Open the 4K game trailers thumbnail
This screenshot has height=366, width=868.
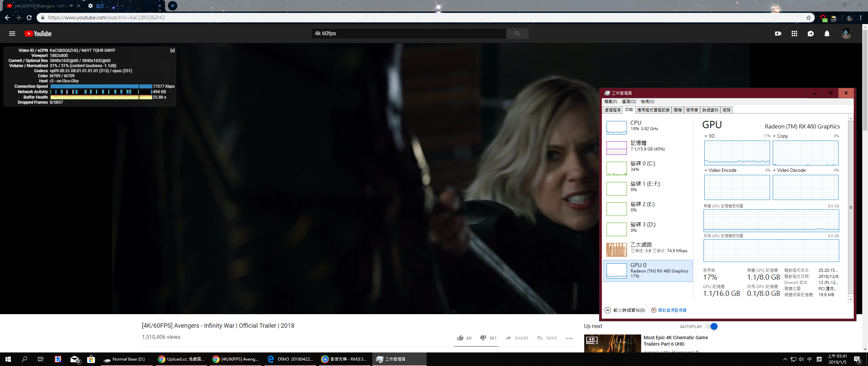(x=612, y=344)
